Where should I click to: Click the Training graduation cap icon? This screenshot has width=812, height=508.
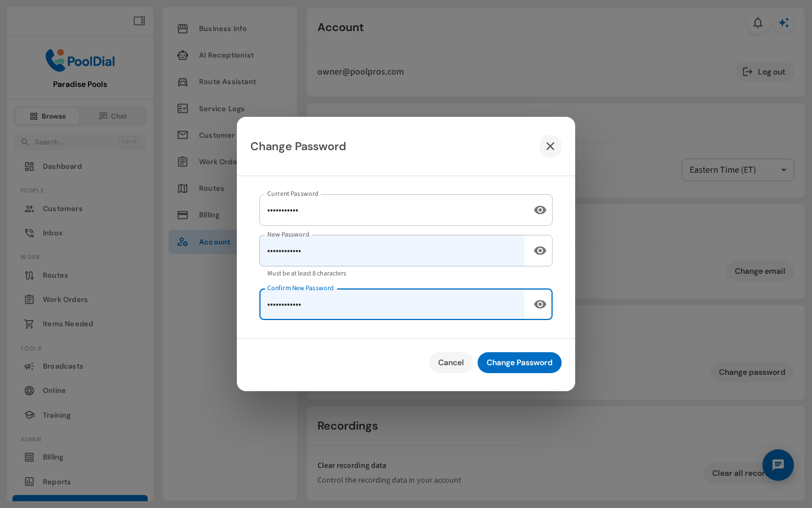(x=29, y=415)
